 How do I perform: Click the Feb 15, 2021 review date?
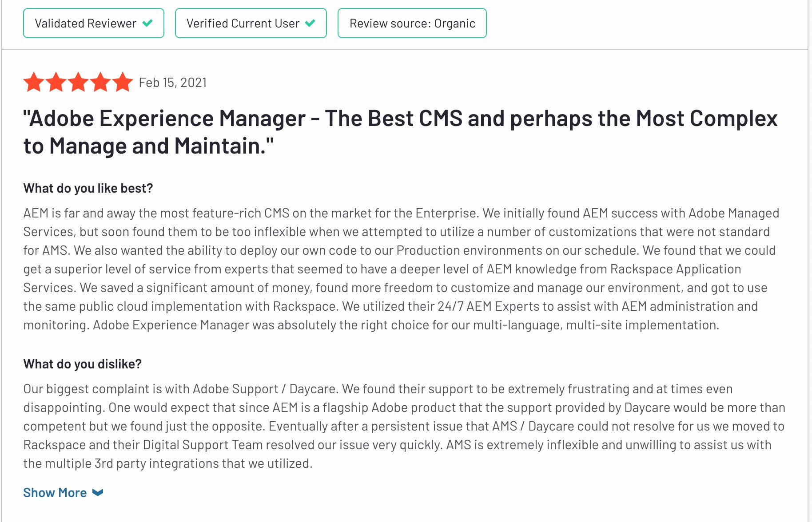[173, 83]
